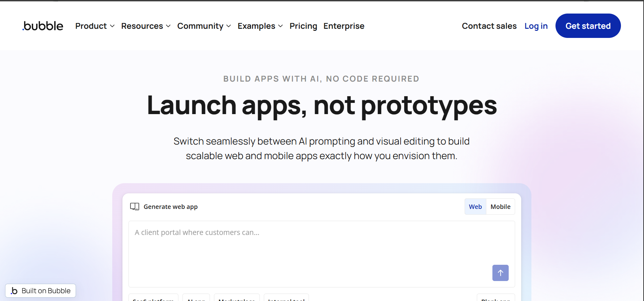This screenshot has width=644, height=301.
Task: Submit the prompt with arrow button
Action: point(500,273)
